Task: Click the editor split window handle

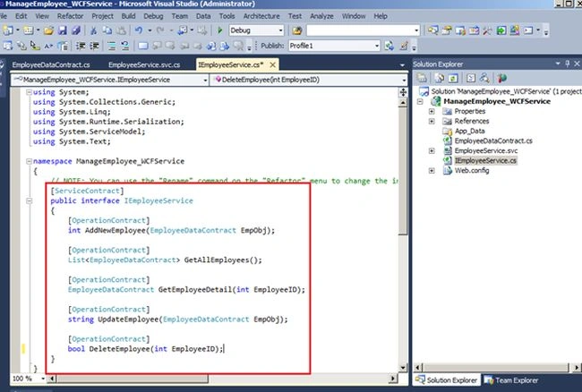Action: point(403,92)
